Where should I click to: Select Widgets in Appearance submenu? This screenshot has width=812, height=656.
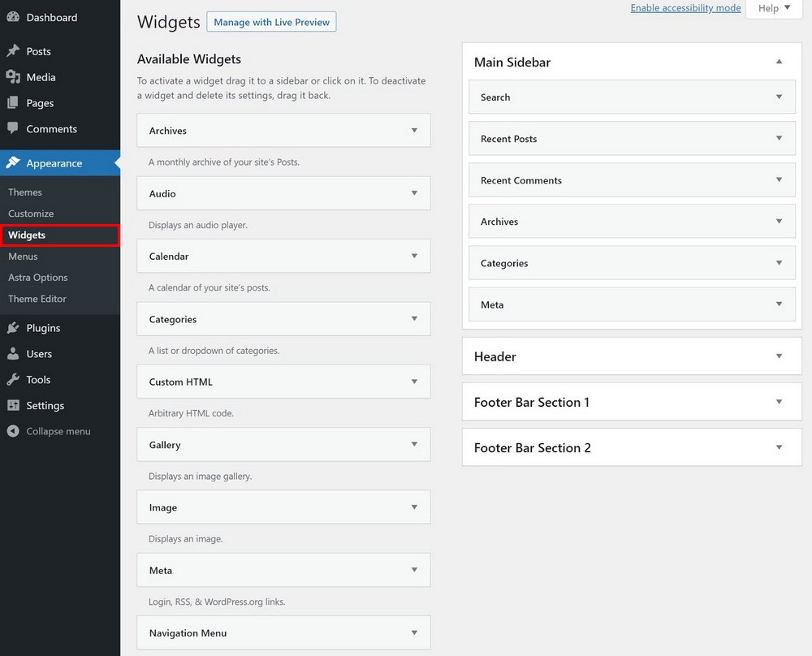coord(27,235)
